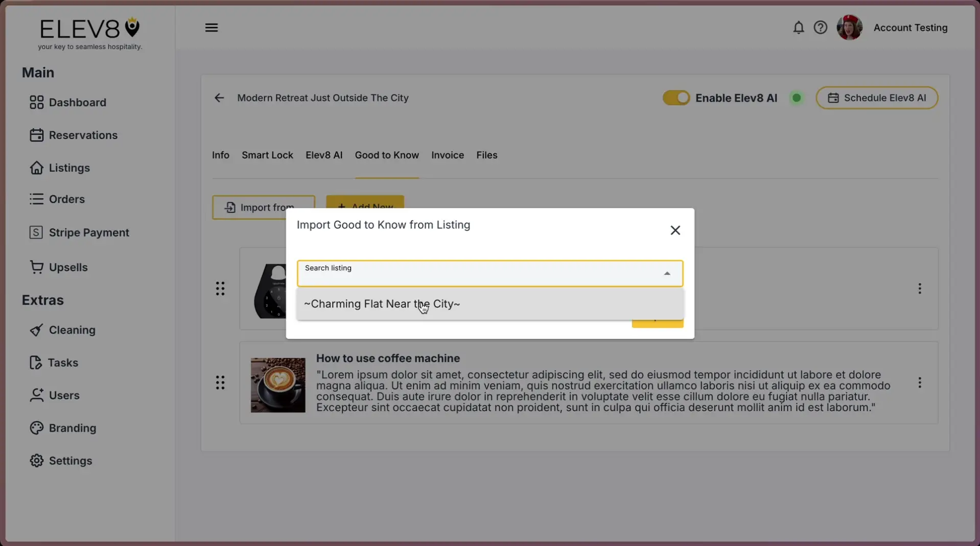Open the Dashboard from the sidebar
Screen dimensions: 980x546
tap(77, 102)
